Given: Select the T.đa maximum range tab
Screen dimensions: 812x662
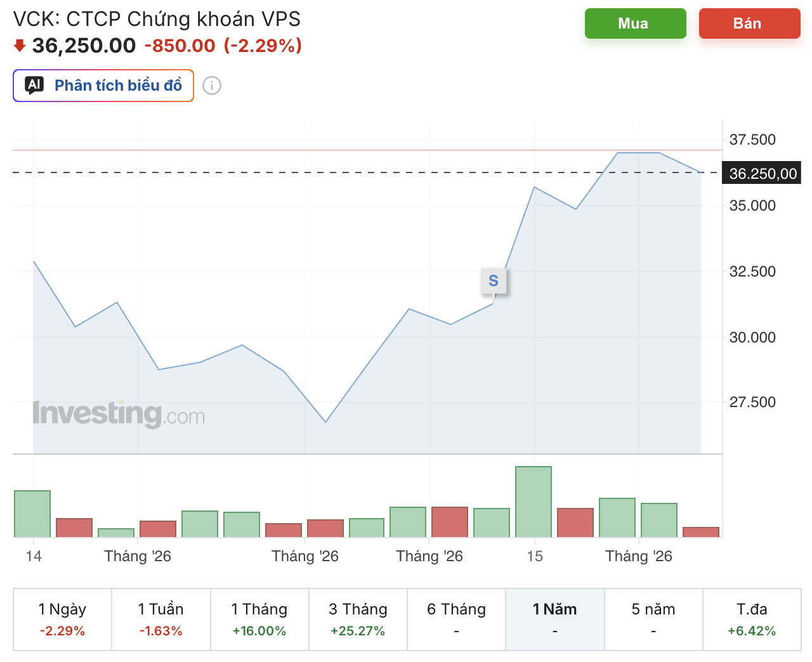Looking at the screenshot, I should pyautogui.click(x=752, y=620).
